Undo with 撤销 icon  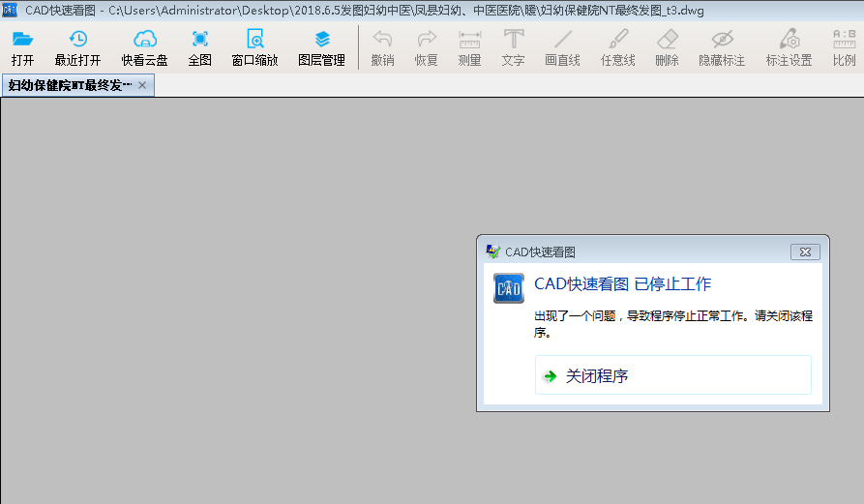pyautogui.click(x=382, y=48)
